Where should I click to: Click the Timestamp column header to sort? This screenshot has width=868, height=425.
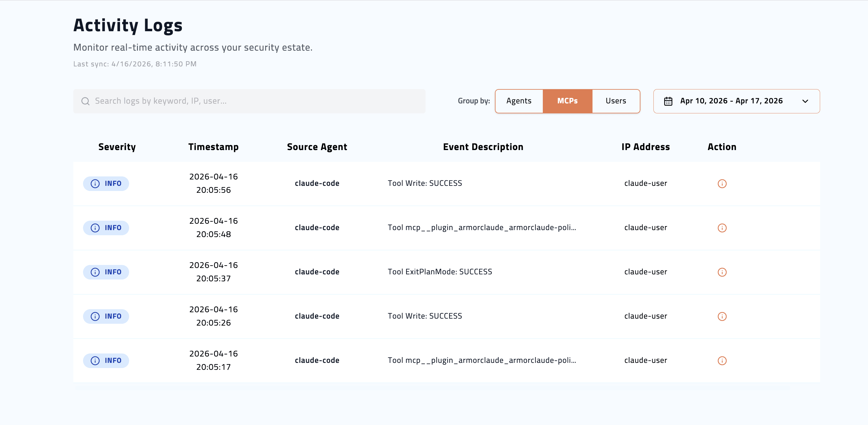214,147
